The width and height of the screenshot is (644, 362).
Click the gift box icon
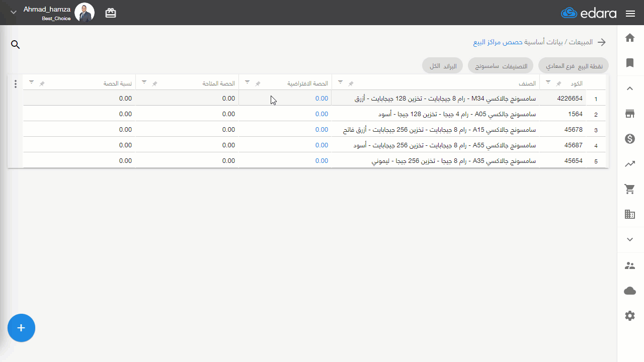[x=111, y=13]
